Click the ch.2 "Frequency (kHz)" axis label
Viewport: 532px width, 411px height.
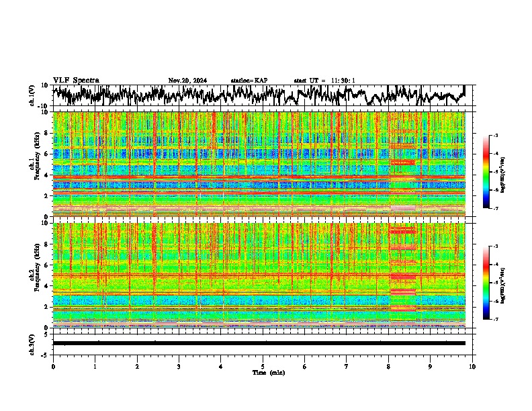click(x=38, y=267)
